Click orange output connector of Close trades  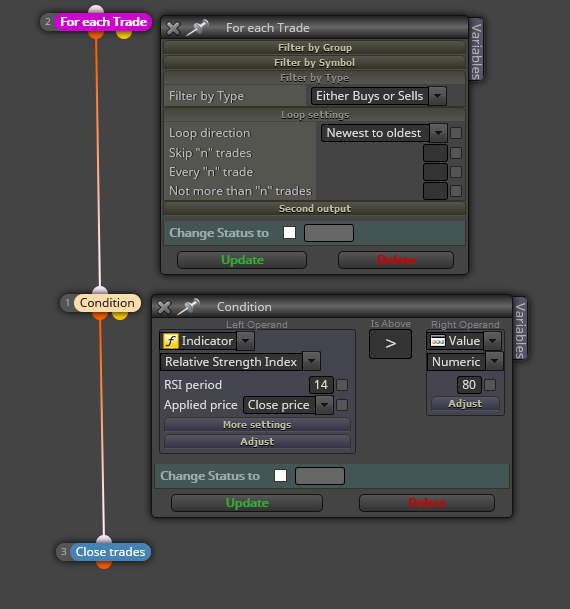click(104, 565)
